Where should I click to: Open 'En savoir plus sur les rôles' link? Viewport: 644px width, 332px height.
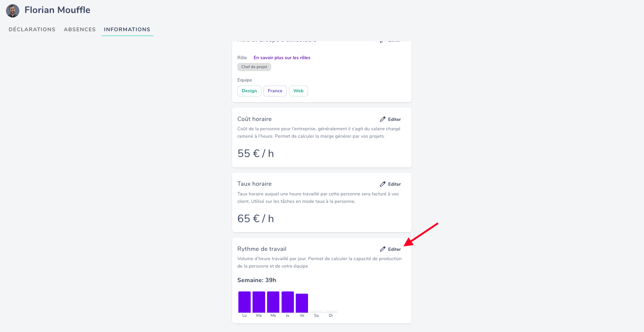[x=282, y=58]
